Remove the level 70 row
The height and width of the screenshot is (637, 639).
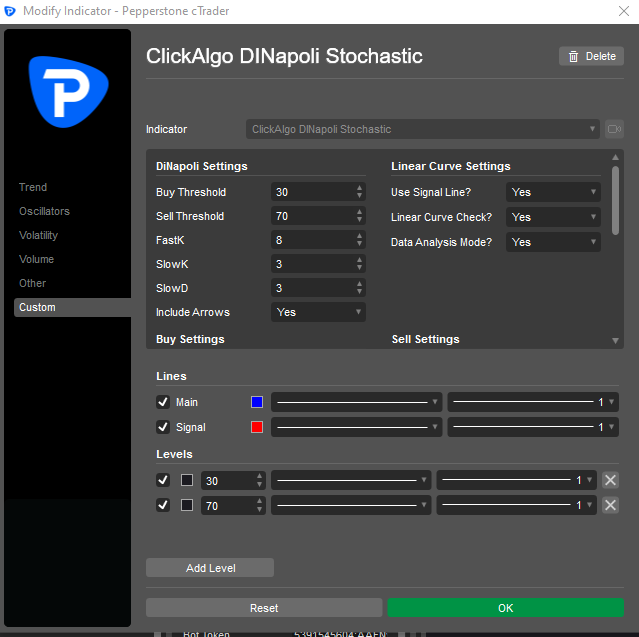(610, 505)
